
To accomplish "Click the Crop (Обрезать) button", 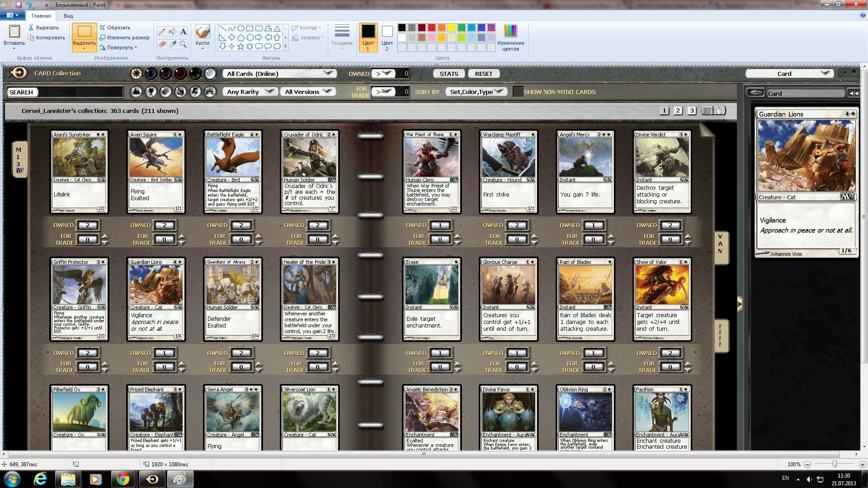I will click(x=115, y=28).
